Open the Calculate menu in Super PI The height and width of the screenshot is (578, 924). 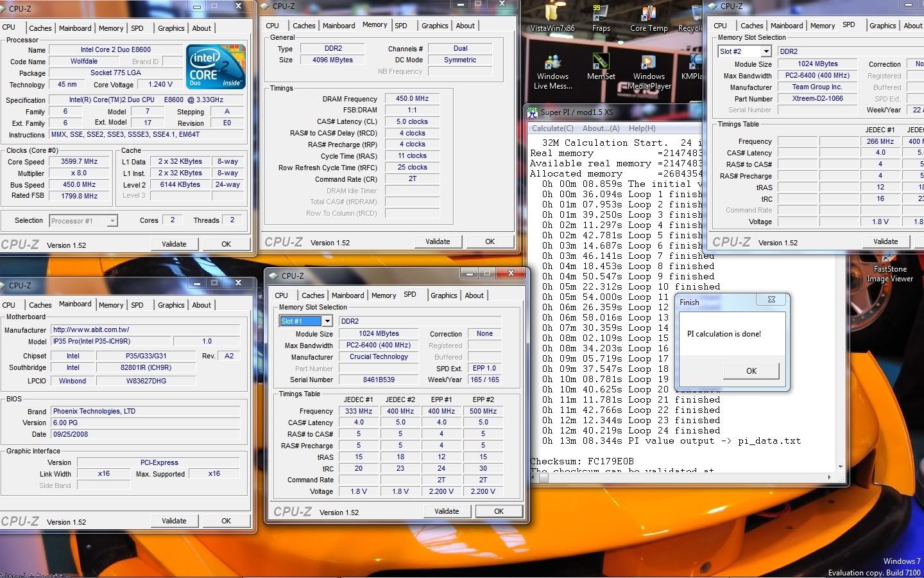(552, 128)
